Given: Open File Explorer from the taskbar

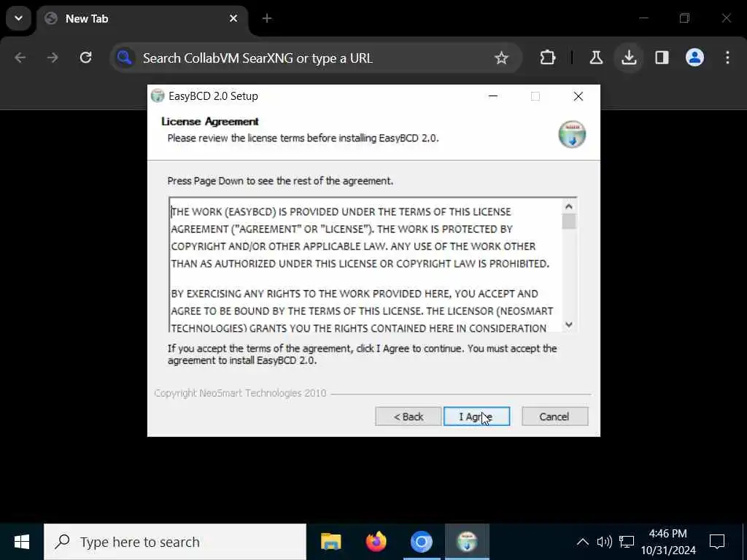Looking at the screenshot, I should 331,542.
